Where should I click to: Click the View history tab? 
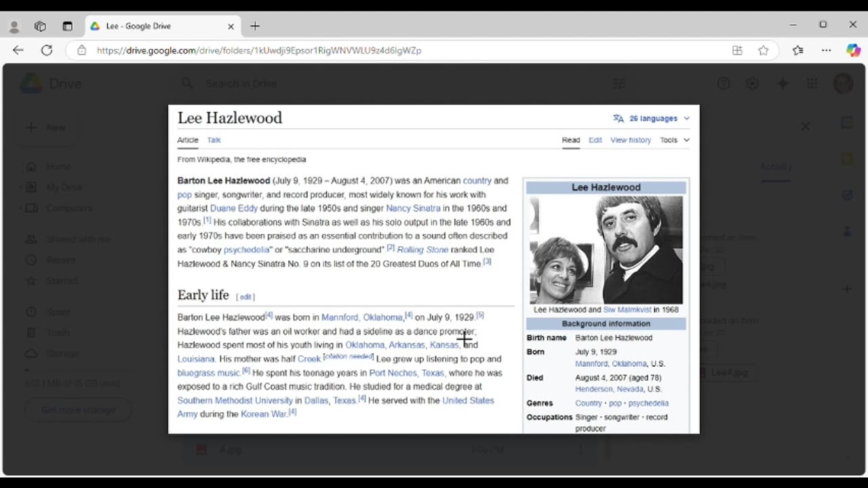click(x=631, y=140)
